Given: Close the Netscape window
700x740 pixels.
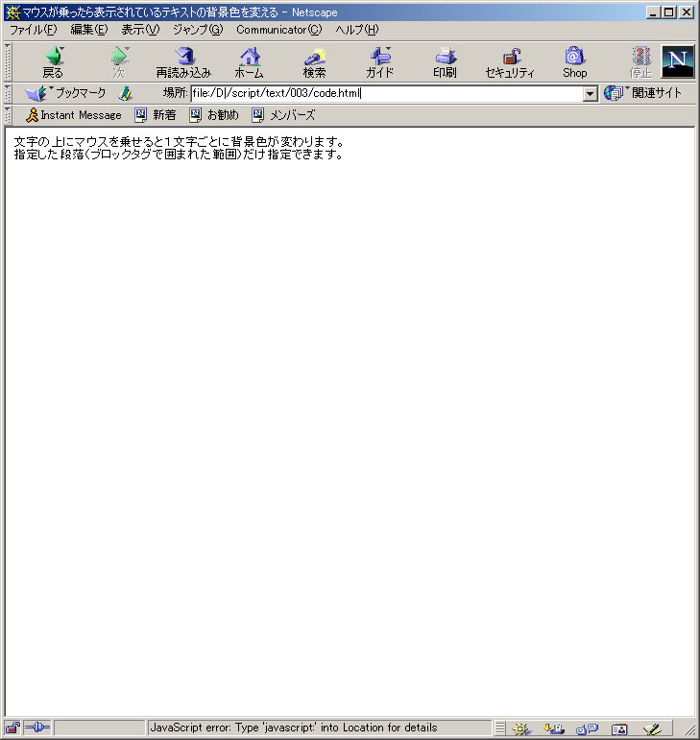Looking at the screenshot, I should coord(687,12).
